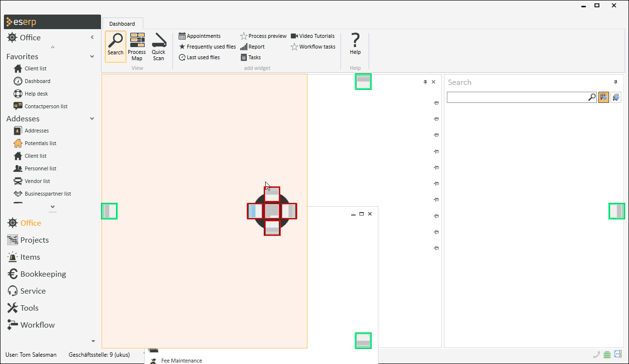Add the Video Tutorials widget
629x364 pixels.
(313, 36)
